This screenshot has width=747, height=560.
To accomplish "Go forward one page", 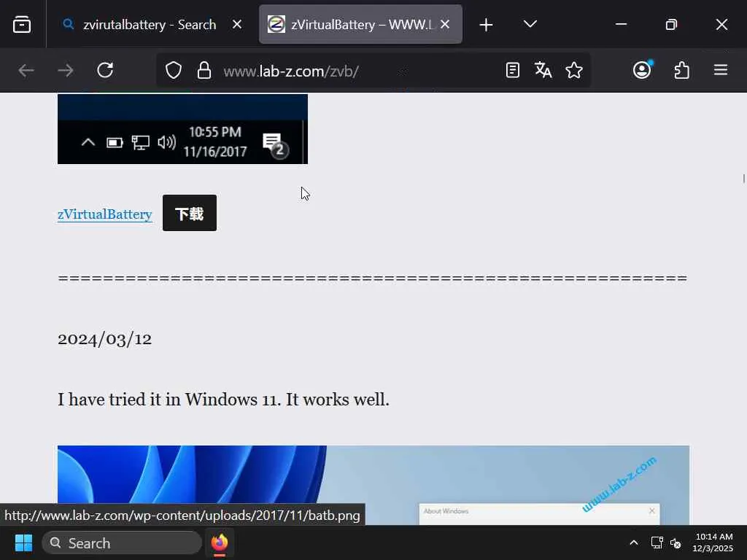I will coord(66,71).
